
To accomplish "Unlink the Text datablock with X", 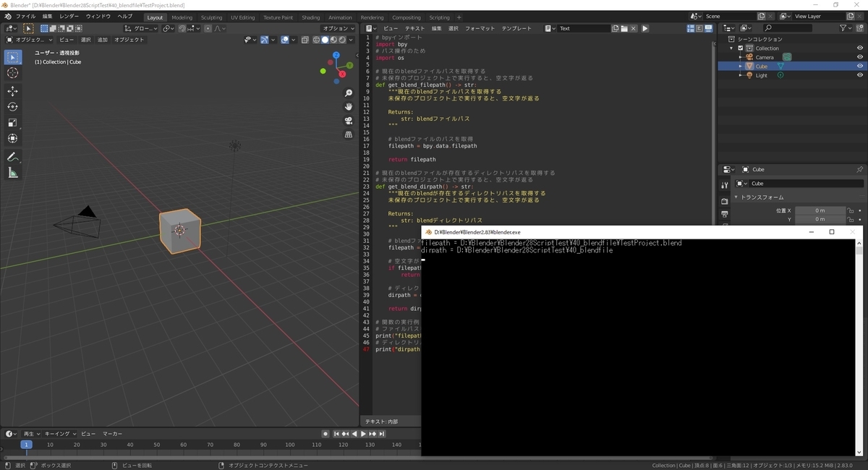I will (x=633, y=28).
